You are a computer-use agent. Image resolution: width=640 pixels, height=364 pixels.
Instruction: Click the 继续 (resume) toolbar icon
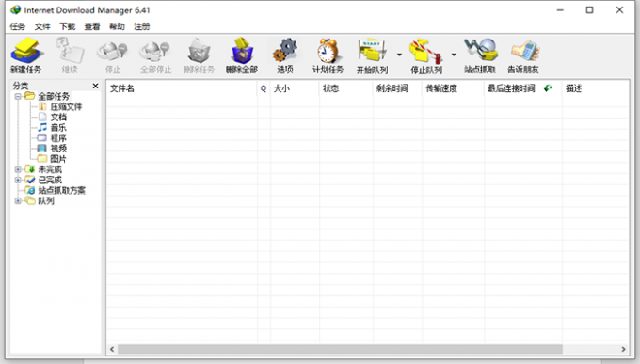point(70,55)
